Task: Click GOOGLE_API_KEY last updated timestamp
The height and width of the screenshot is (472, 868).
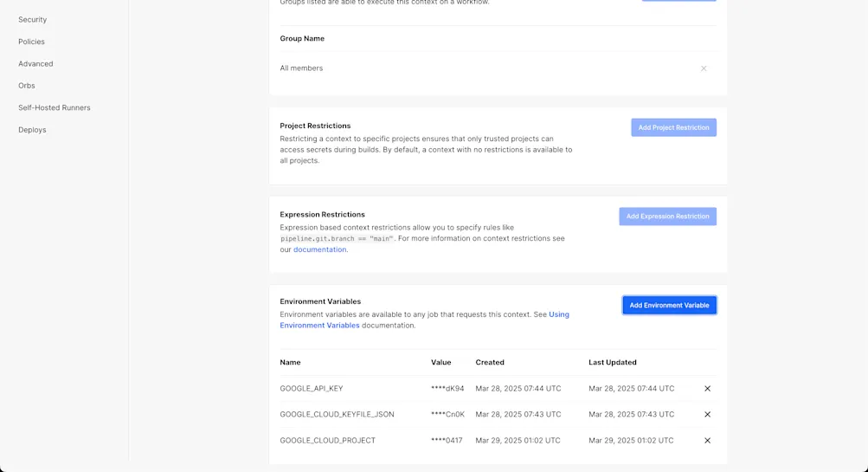Action: click(x=632, y=388)
